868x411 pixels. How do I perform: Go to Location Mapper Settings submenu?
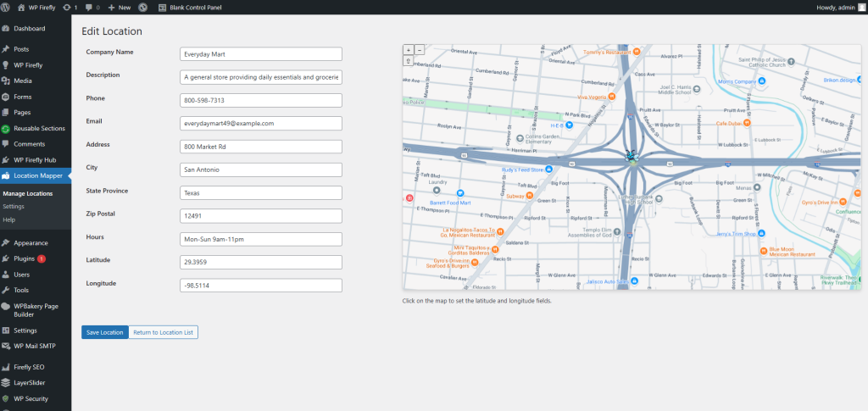coord(14,206)
